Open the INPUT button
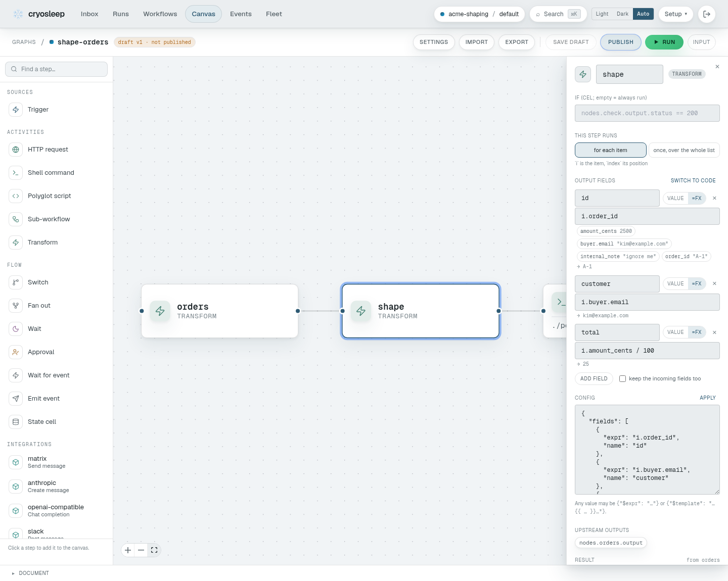The image size is (728, 581). tap(702, 42)
